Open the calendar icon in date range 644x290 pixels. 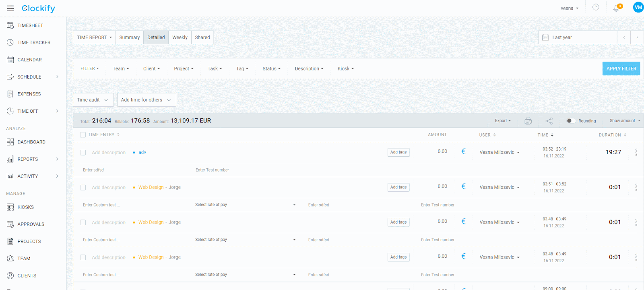[x=545, y=37]
